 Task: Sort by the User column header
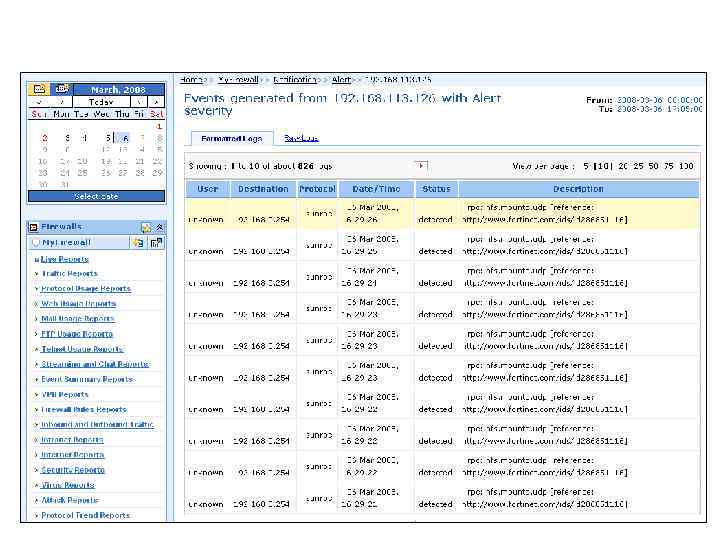(208, 189)
